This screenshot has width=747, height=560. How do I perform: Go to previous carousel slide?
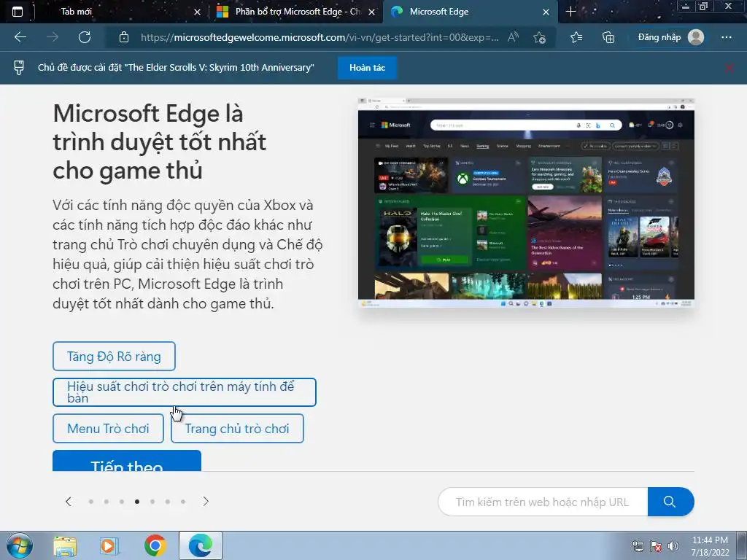[x=69, y=502]
